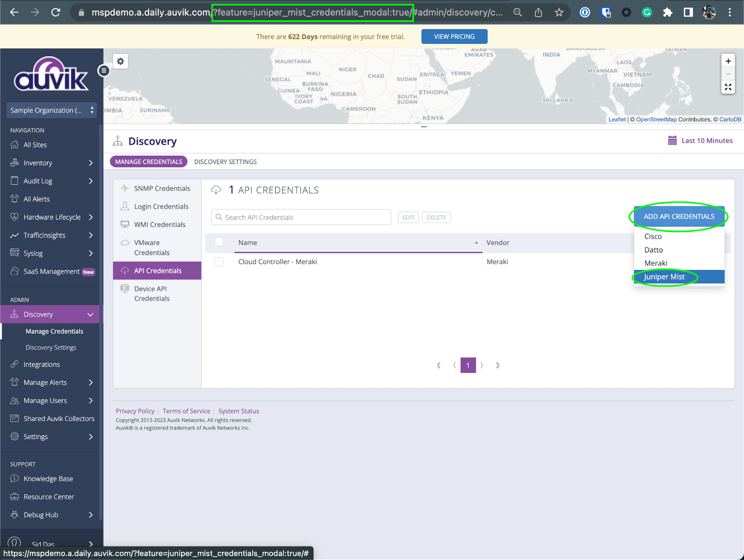Open the map settings gear icon

120,61
